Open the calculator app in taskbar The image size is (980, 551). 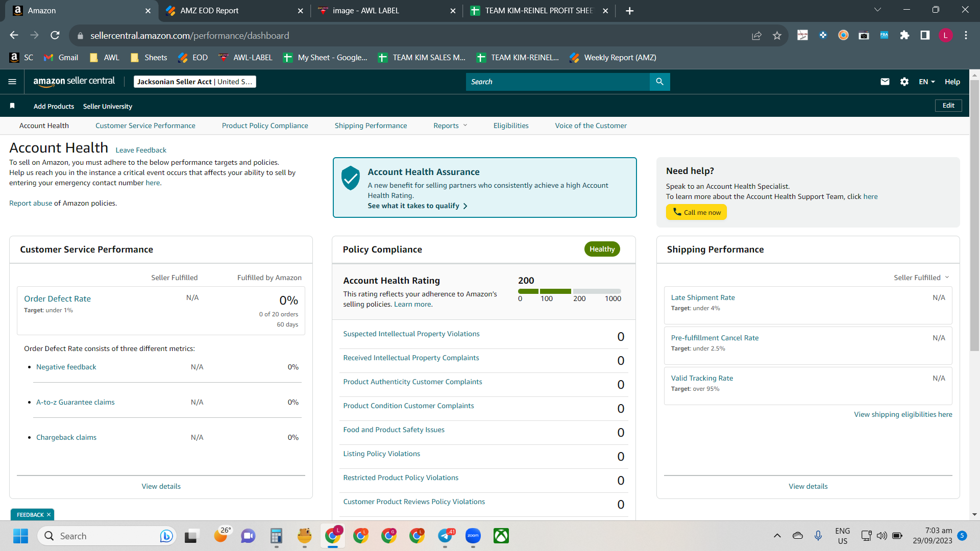tap(277, 536)
